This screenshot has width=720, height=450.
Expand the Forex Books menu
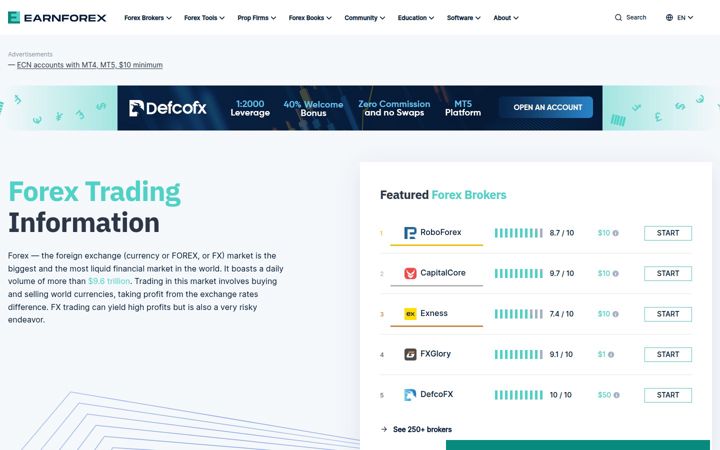[310, 17]
